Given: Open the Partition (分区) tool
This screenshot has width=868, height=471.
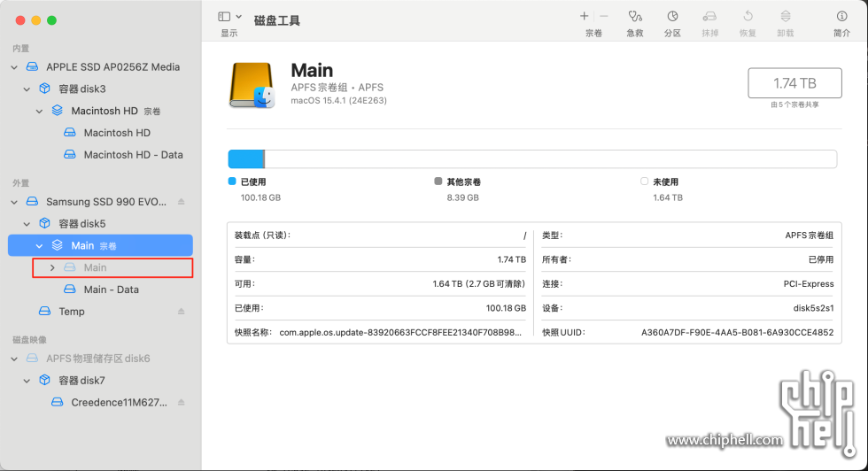Looking at the screenshot, I should [x=672, y=17].
